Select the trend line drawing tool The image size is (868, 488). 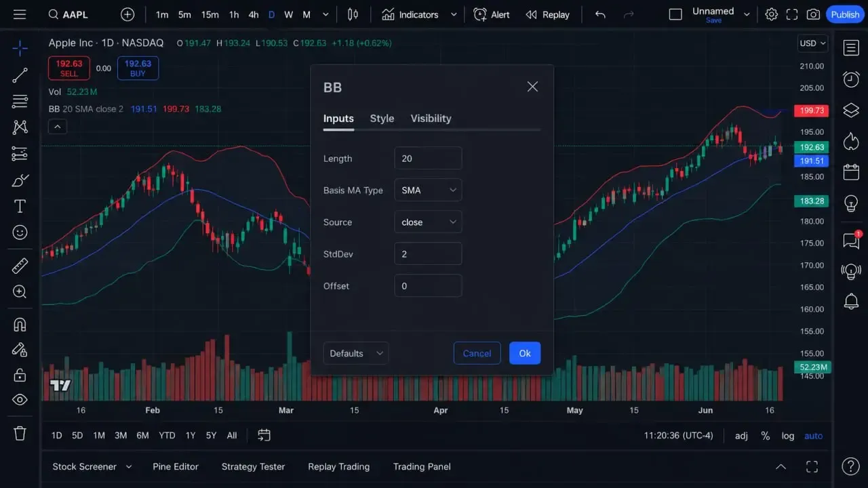tap(20, 75)
